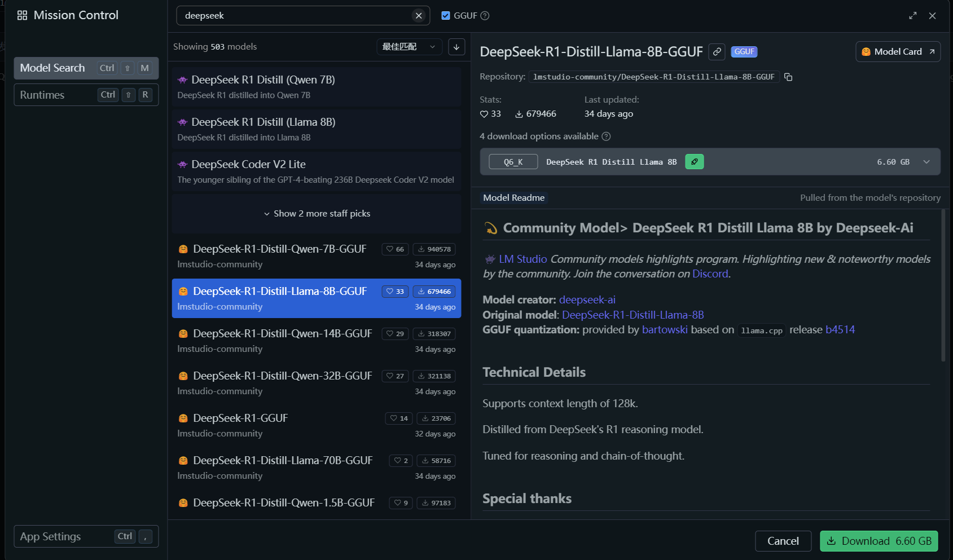
Task: Expand the dialog with the resize icon
Action: 912,16
